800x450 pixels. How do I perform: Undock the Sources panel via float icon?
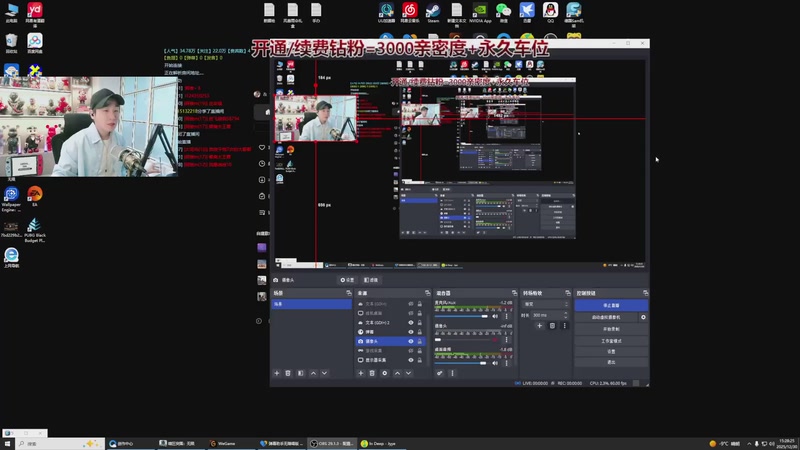tap(428, 293)
